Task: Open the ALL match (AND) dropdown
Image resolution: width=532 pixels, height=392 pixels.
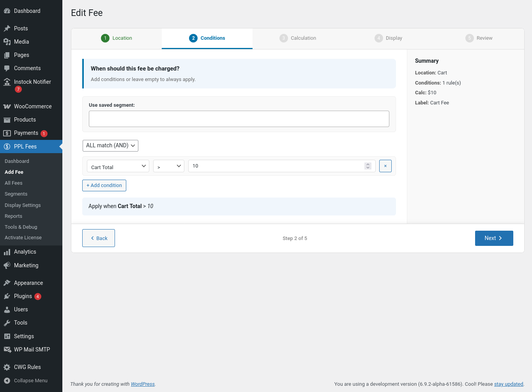Action: [110, 146]
